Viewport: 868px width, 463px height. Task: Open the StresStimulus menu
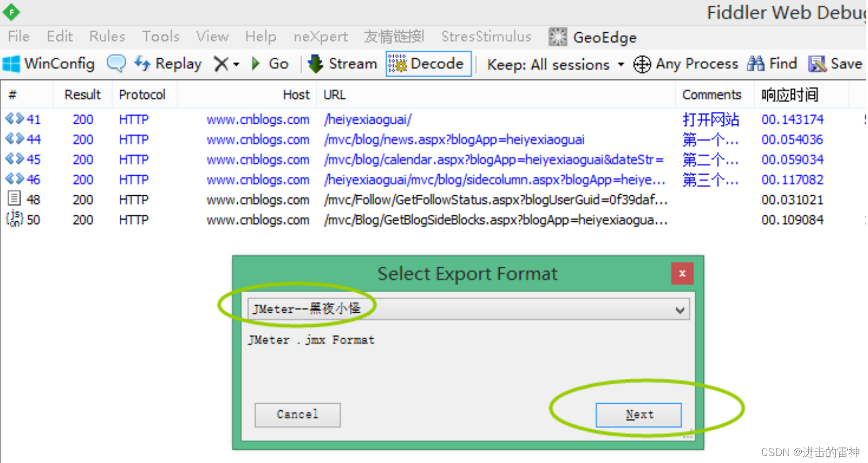[486, 37]
